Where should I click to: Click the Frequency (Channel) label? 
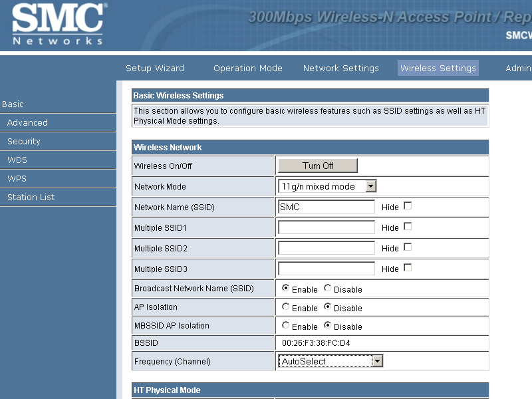coord(172,361)
